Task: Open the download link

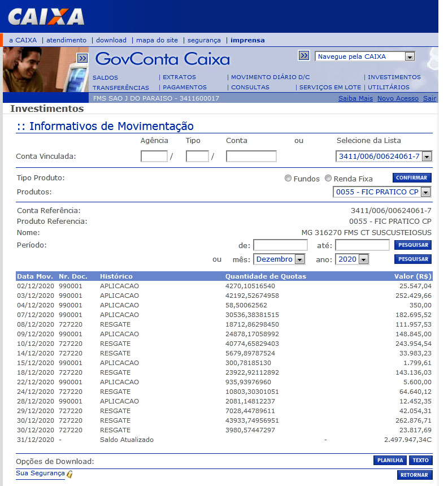Action: coord(111,40)
